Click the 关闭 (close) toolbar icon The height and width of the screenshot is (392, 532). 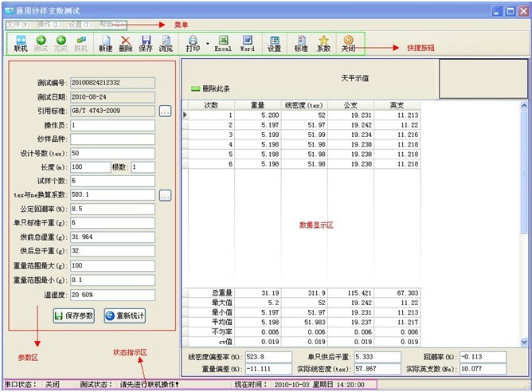tap(348, 43)
